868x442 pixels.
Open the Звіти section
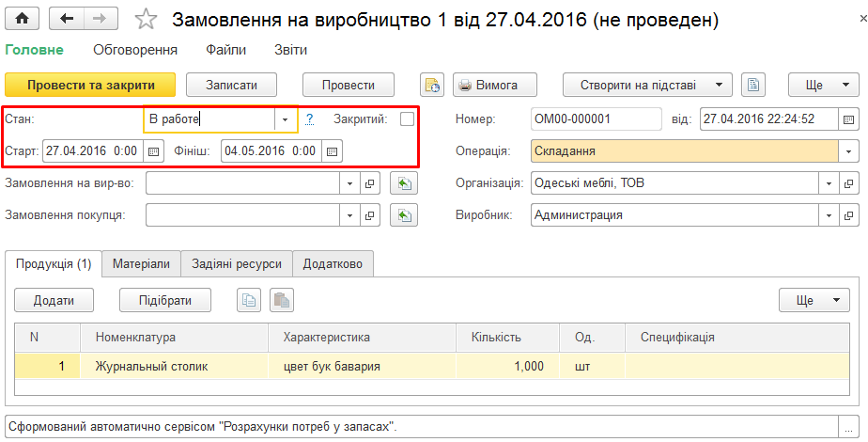point(290,51)
